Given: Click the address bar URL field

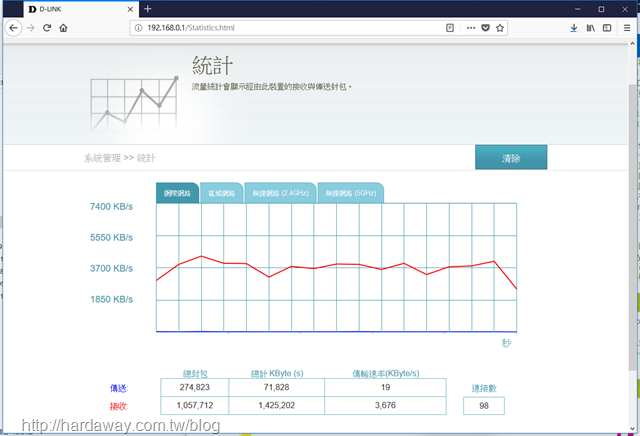Looking at the screenshot, I should point(300,27).
